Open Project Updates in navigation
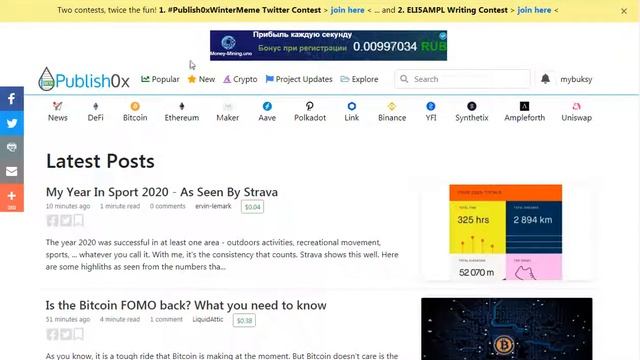This screenshot has height=360, width=640. tap(299, 79)
